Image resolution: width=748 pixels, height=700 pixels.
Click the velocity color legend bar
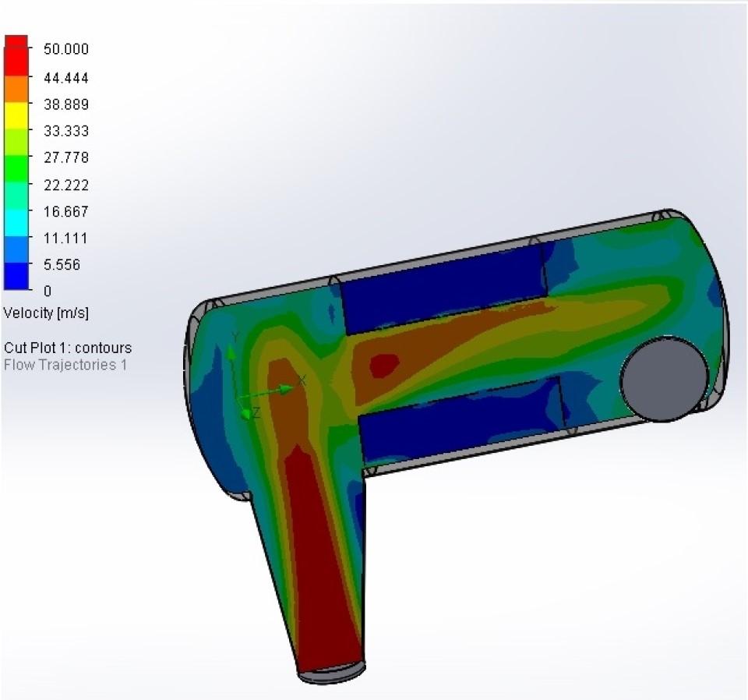[x=16, y=162]
